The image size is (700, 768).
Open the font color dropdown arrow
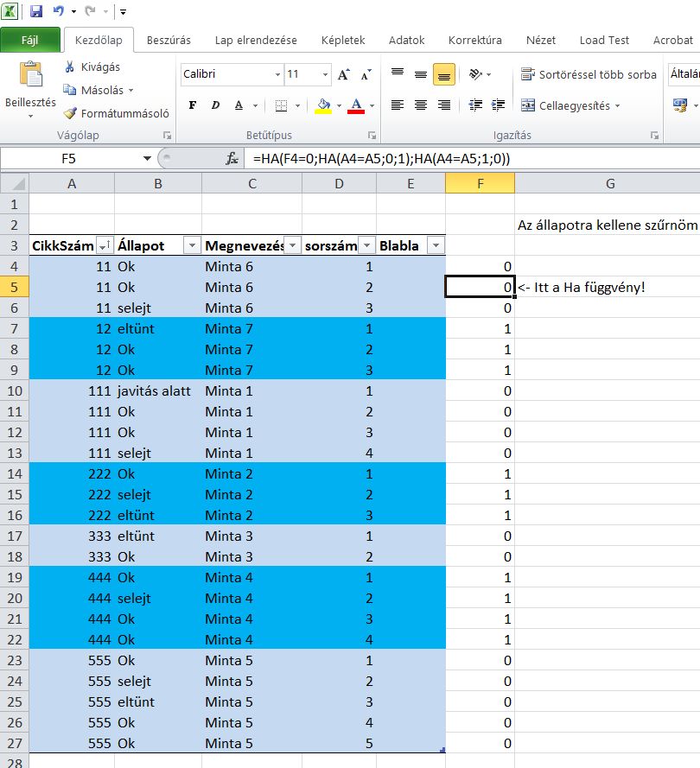point(372,105)
